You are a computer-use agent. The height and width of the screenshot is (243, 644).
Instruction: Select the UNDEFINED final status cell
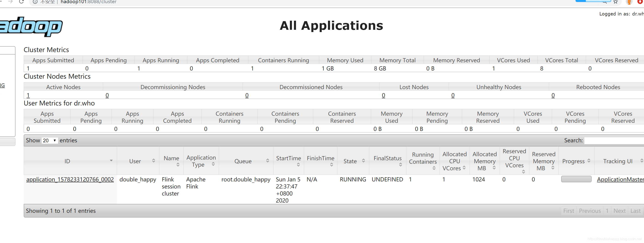point(387,179)
